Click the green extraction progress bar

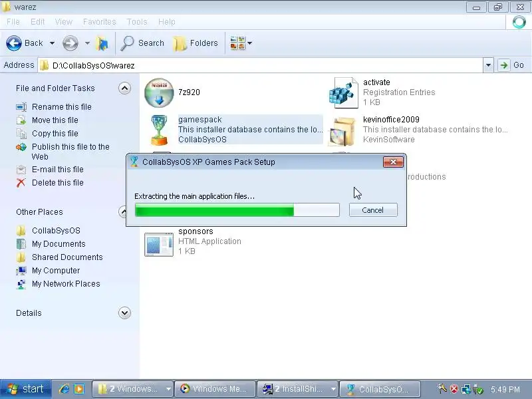click(237, 210)
